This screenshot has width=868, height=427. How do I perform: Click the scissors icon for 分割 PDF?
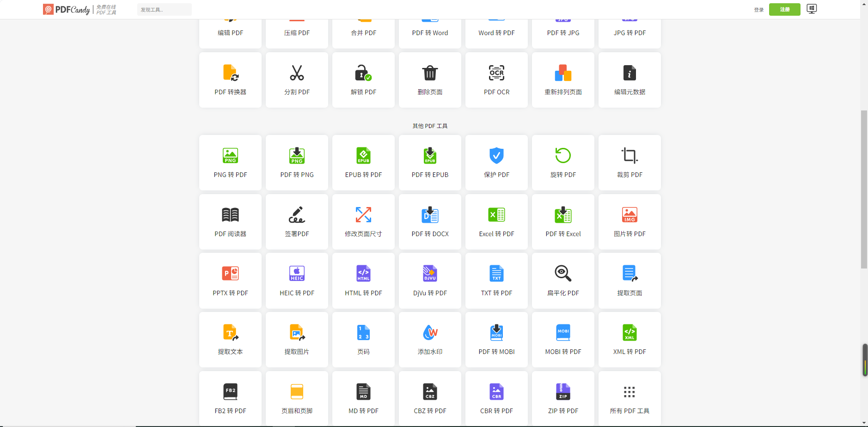(297, 73)
